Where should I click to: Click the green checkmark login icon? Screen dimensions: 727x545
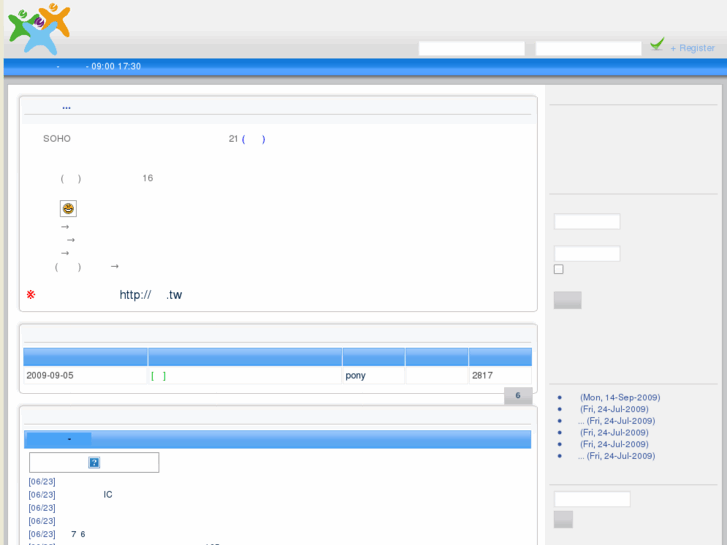(x=657, y=45)
